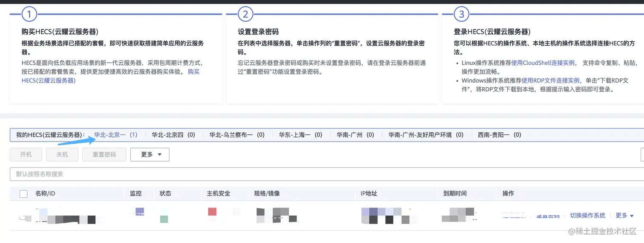Click the 状态 column header

tap(165, 194)
